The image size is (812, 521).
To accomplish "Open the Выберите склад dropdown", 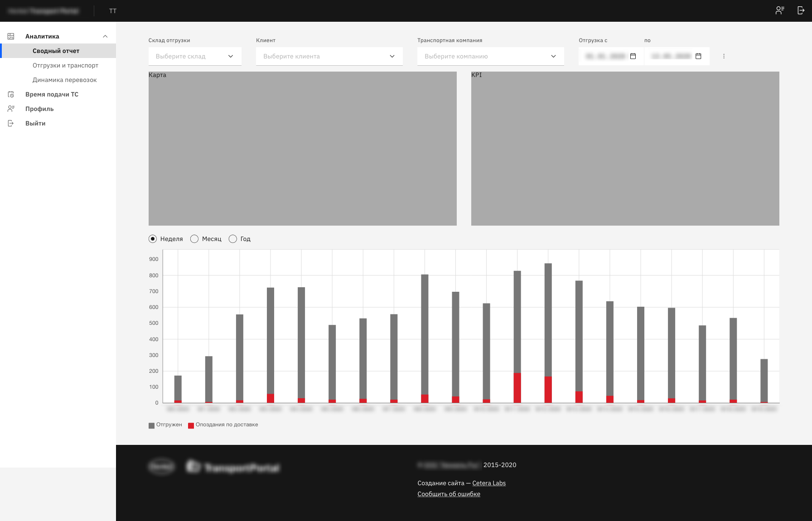I will 195,56.
